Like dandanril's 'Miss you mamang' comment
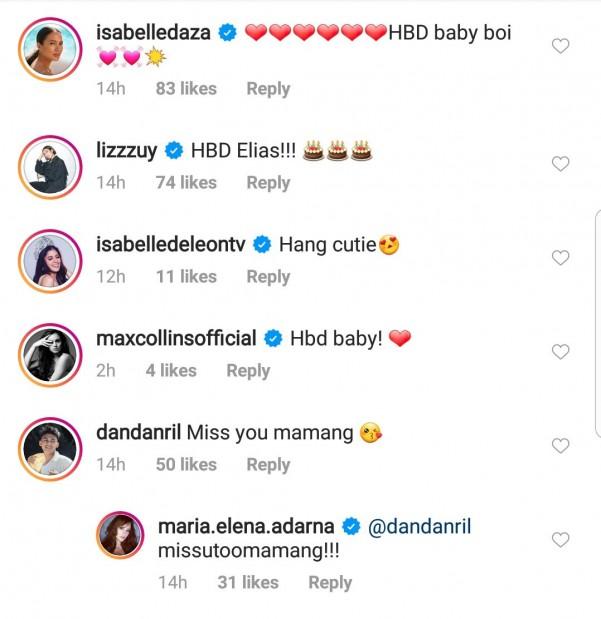This screenshot has height=619, width=601. tap(561, 446)
